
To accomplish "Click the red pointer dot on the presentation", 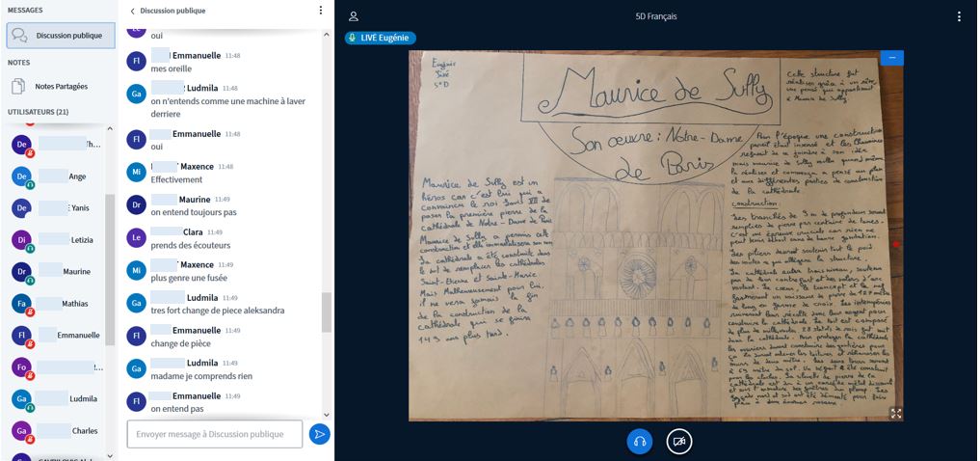I will [x=895, y=244].
